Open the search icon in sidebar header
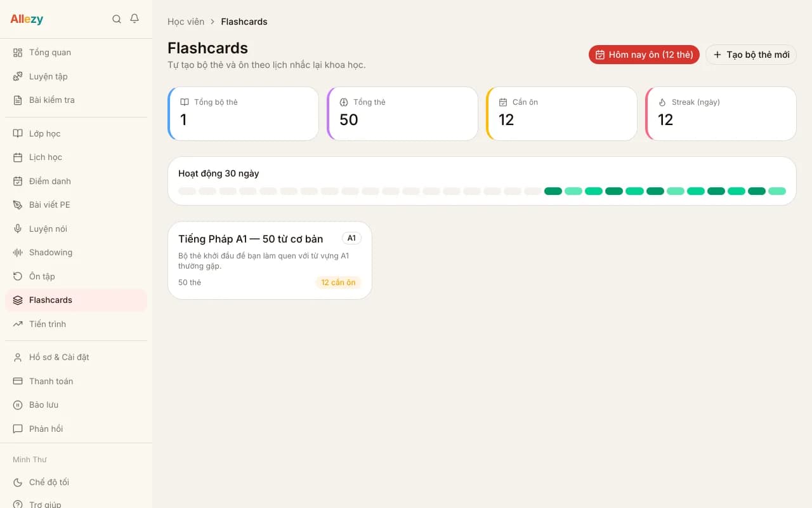Image resolution: width=812 pixels, height=508 pixels. pos(117,19)
